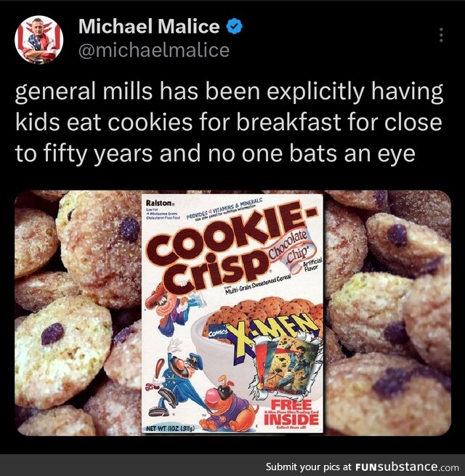This screenshot has height=476, width=465.
Task: Click the tweet text about general mills
Action: pyautogui.click(x=229, y=121)
